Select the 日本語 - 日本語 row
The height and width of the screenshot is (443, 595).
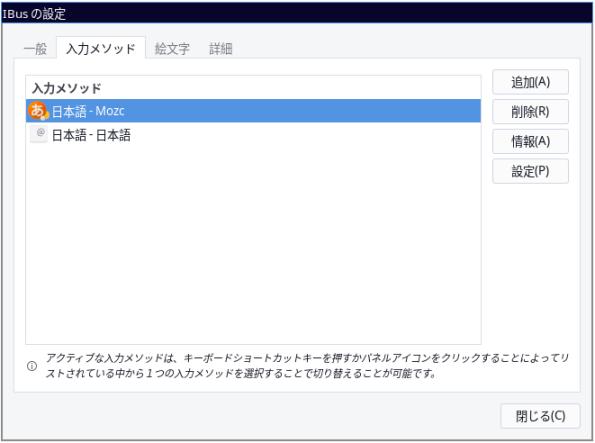(x=253, y=135)
